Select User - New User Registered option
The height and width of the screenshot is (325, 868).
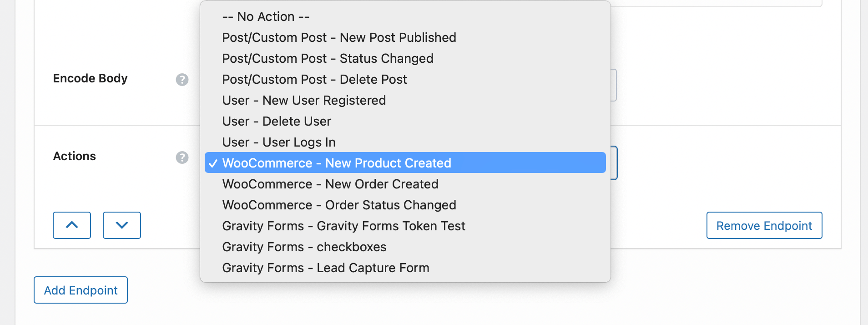click(303, 100)
